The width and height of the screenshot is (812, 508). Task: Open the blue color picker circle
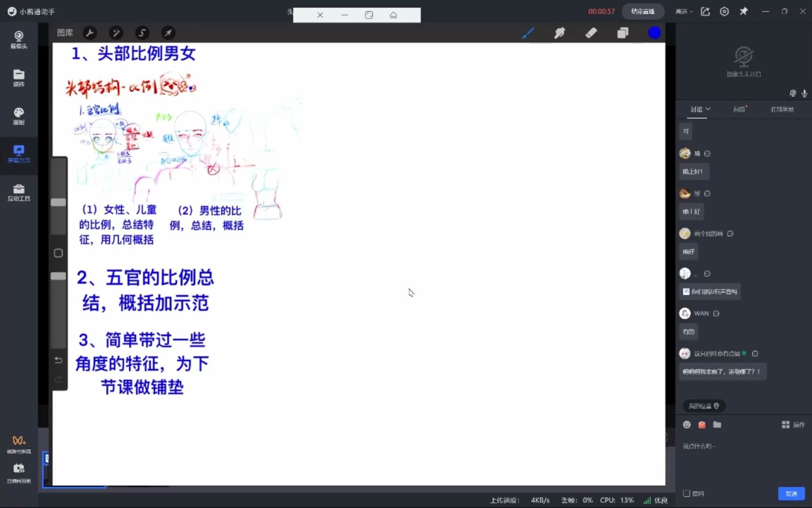pyautogui.click(x=655, y=32)
